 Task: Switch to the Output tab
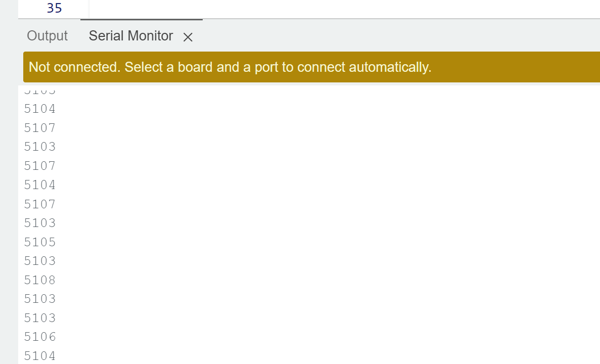[x=47, y=36]
